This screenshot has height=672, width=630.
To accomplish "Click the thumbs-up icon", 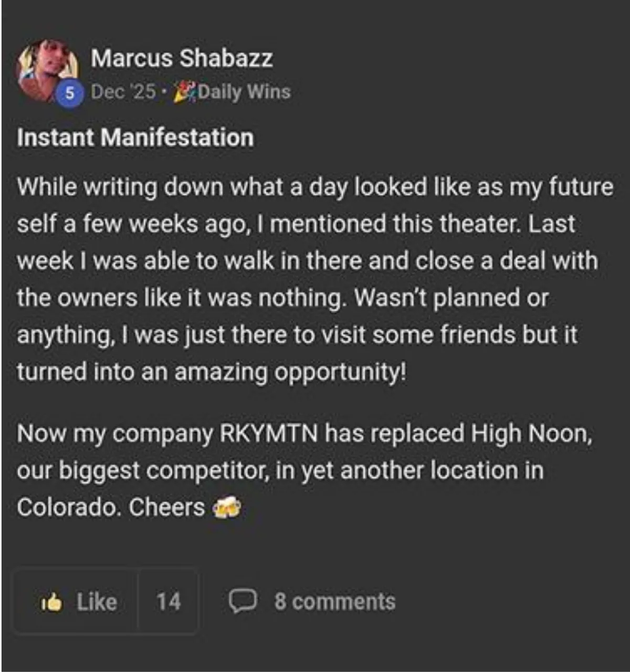I will point(52,602).
